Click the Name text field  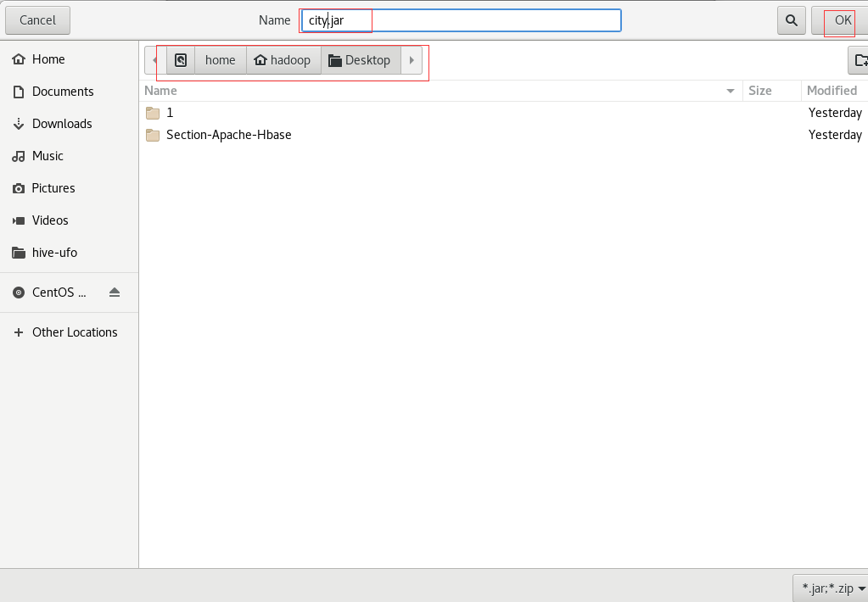tap(461, 20)
